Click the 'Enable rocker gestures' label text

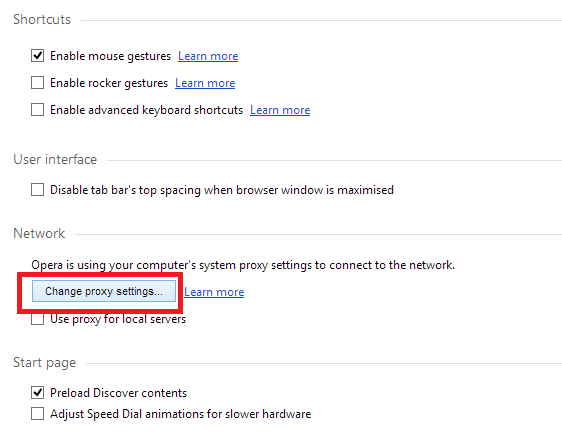pos(109,83)
